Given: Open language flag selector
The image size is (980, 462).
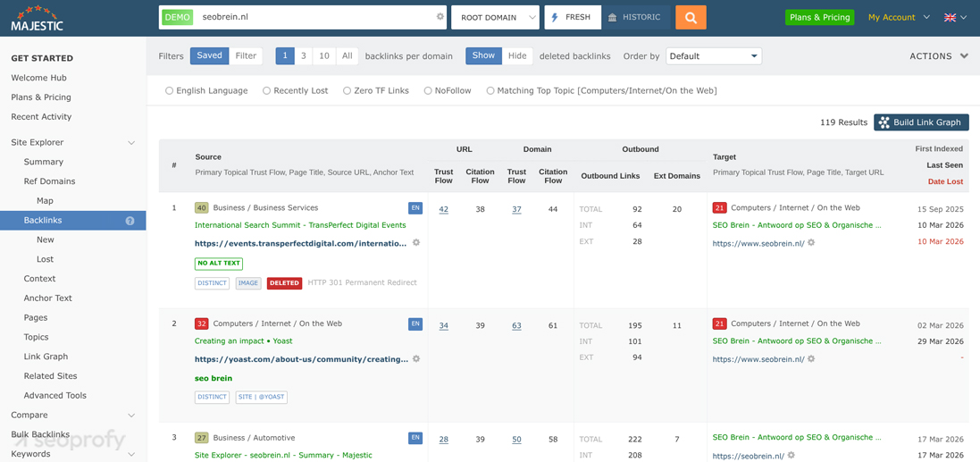Looking at the screenshot, I should 955,17.
